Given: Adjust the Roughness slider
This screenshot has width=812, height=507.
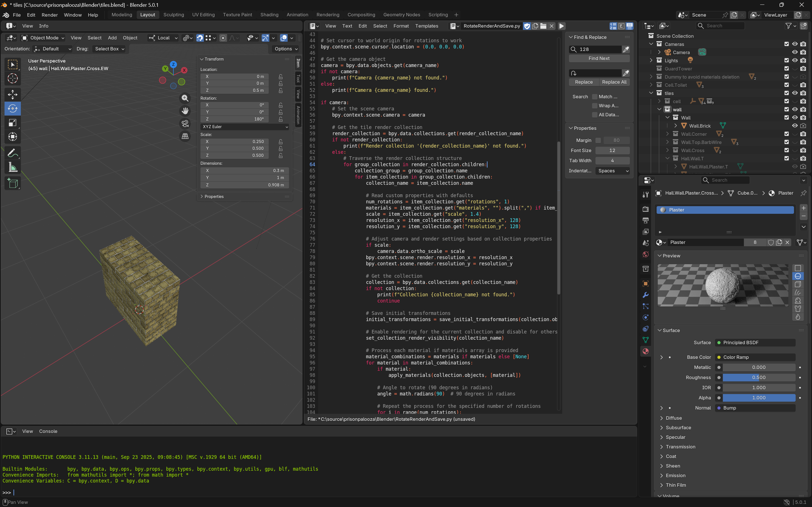Looking at the screenshot, I should [x=758, y=377].
